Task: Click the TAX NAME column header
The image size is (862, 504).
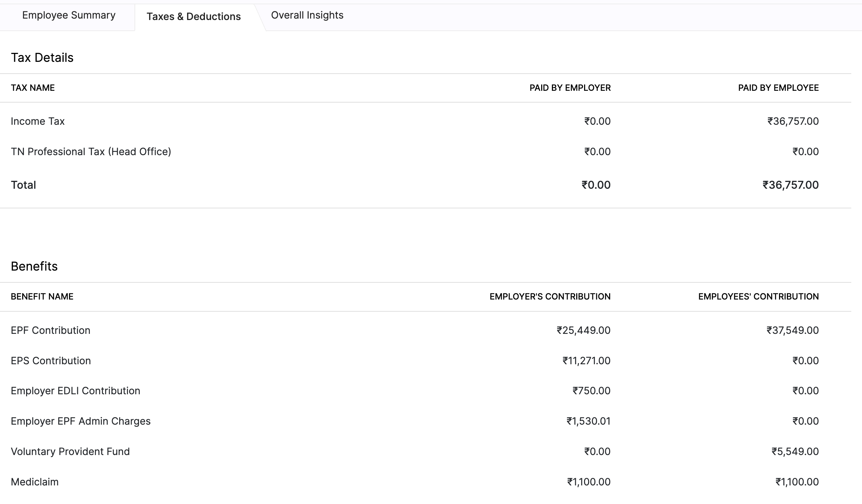Action: point(33,88)
